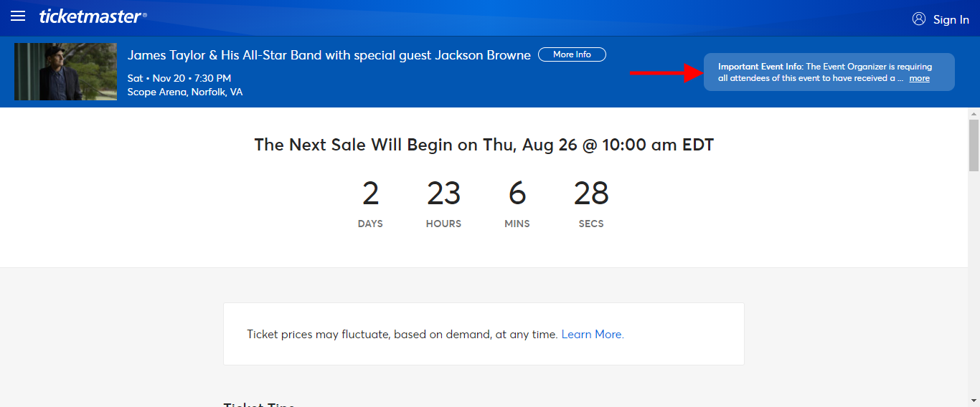Click the Sat Nov 20 7:30 PM date line
The image size is (980, 407).
(179, 77)
